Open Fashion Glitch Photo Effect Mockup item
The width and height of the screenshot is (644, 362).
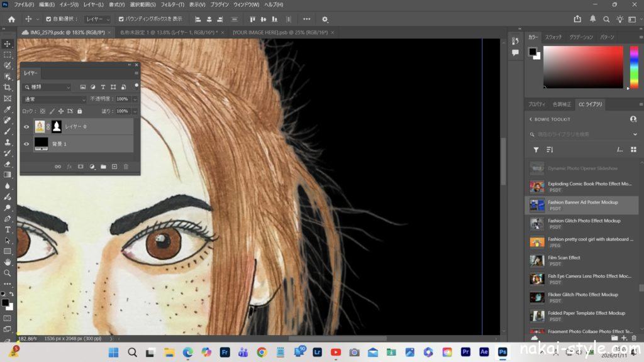[584, 221]
